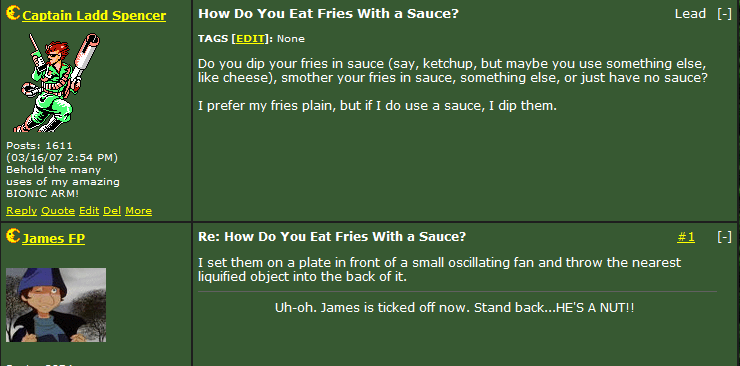The height and width of the screenshot is (366, 740).
Task: Collapse reply #1 using its [-] toggle
Action: tap(724, 237)
